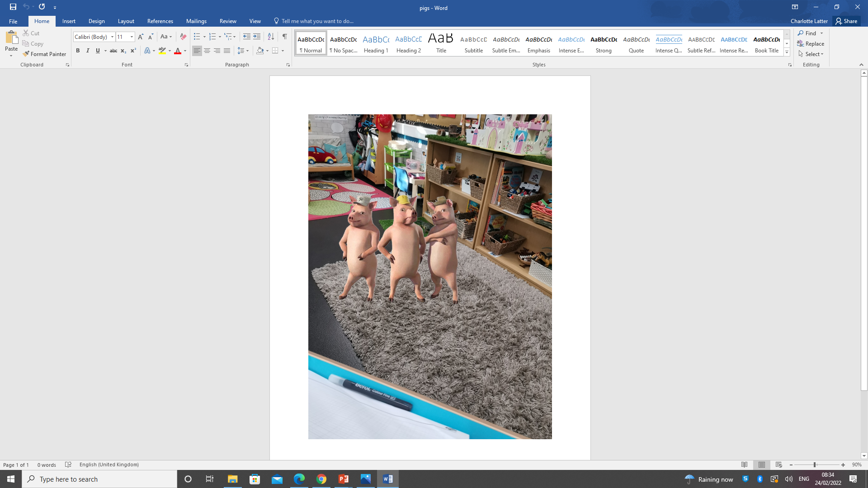
Task: Apply strikethrough formatting
Action: tap(113, 51)
